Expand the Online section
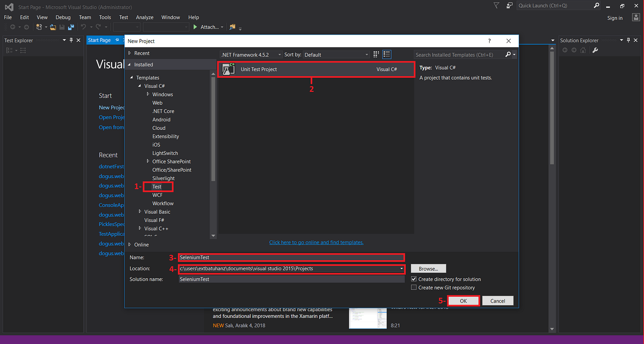This screenshot has width=644, height=344. (x=130, y=245)
